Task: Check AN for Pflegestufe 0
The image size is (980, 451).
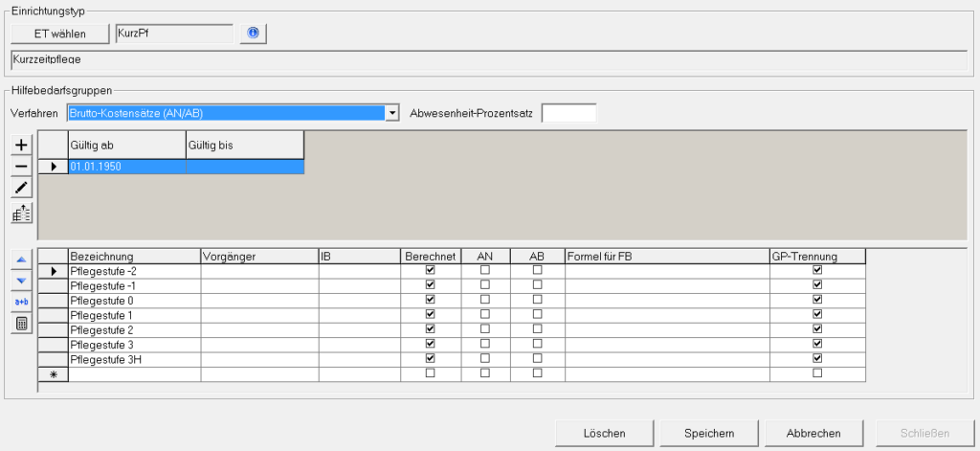Action: coord(484,300)
